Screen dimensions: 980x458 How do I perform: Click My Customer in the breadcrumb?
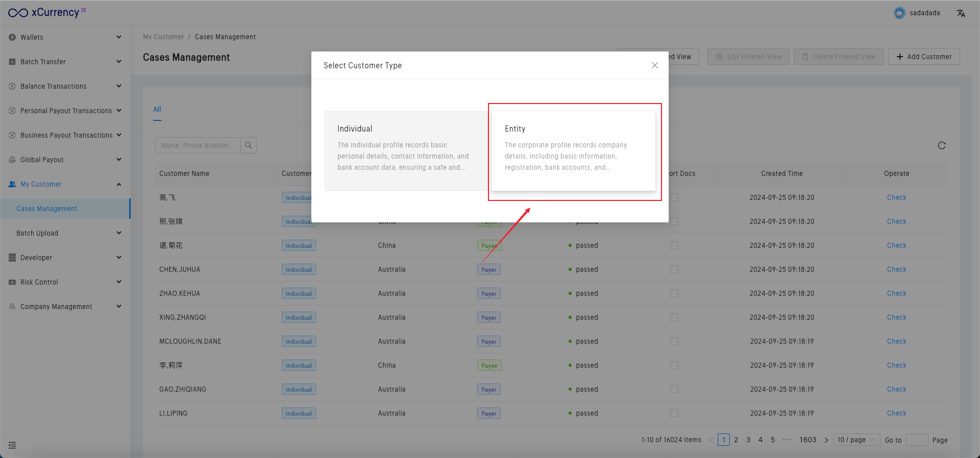pyautogui.click(x=163, y=37)
